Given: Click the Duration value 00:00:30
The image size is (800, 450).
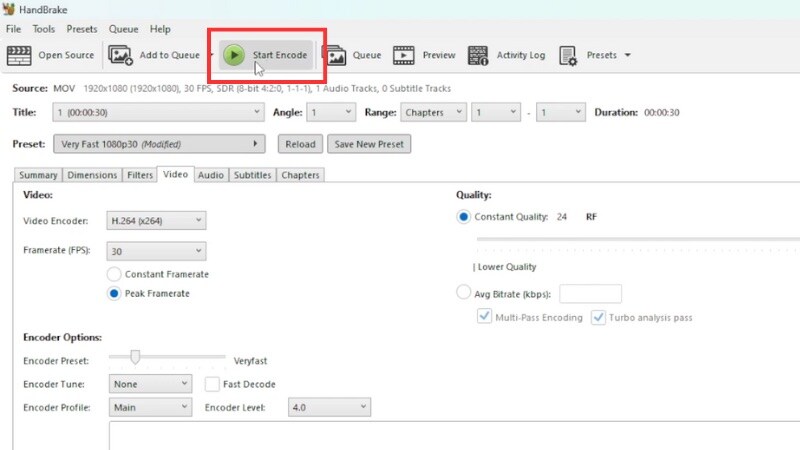Looking at the screenshot, I should tap(662, 112).
